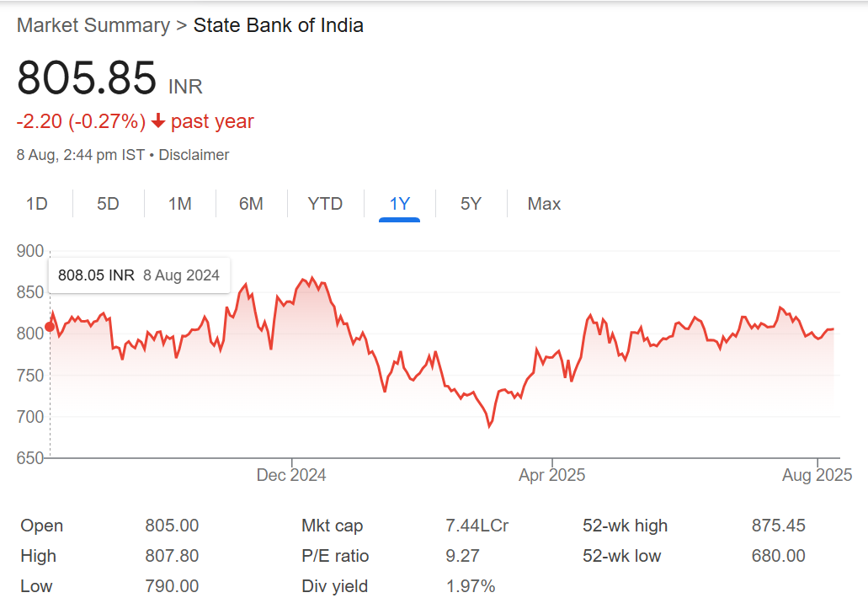The image size is (868, 614).
Task: Open the Disclaimer link
Action: point(194,155)
